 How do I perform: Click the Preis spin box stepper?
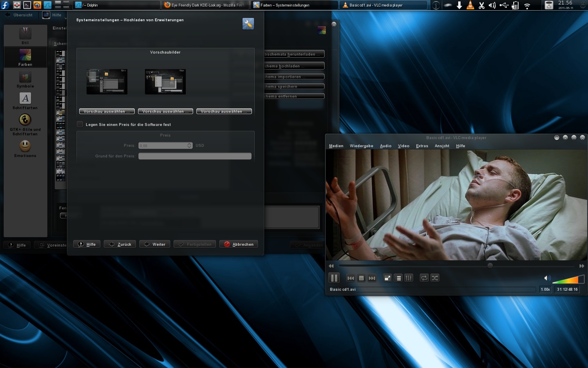point(189,146)
